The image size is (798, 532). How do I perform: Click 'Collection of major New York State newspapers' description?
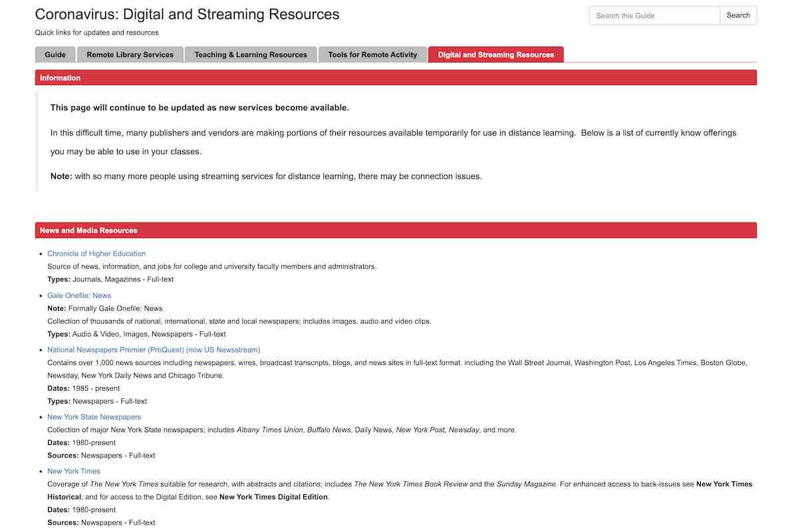pos(282,430)
